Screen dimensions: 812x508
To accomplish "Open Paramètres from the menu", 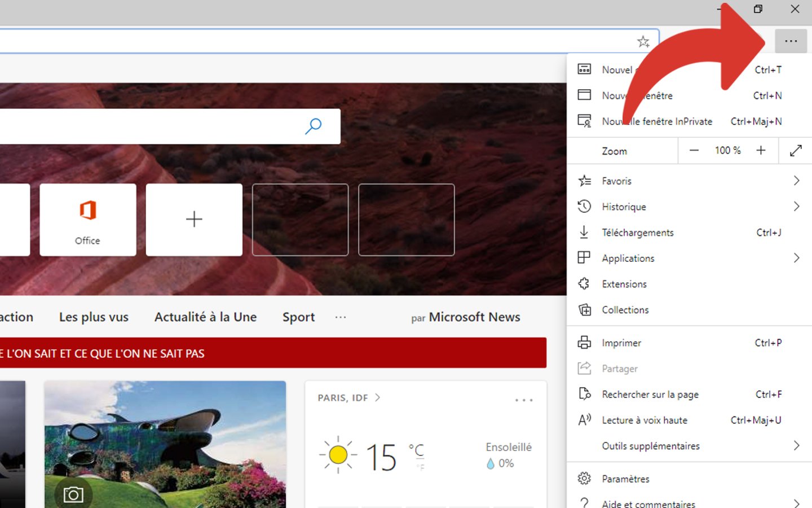I will click(x=625, y=479).
